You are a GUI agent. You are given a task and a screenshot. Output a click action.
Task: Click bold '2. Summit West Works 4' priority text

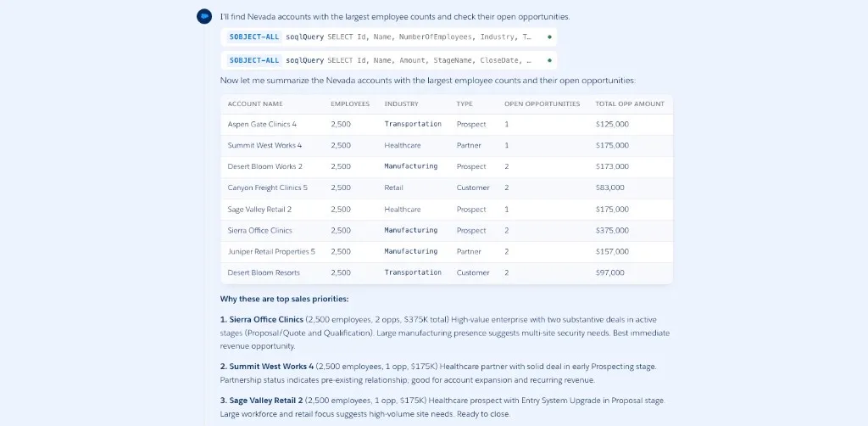tap(267, 366)
